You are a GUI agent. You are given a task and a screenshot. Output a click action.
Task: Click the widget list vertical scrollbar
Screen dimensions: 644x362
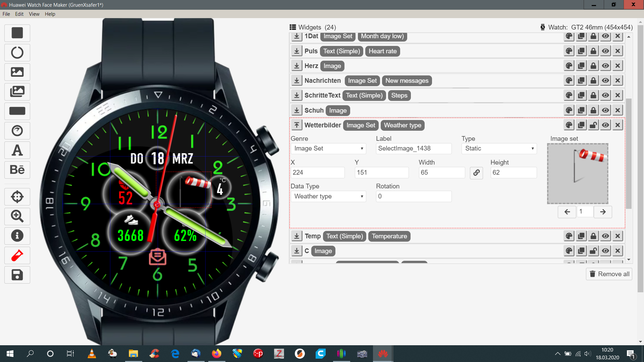coord(629,153)
